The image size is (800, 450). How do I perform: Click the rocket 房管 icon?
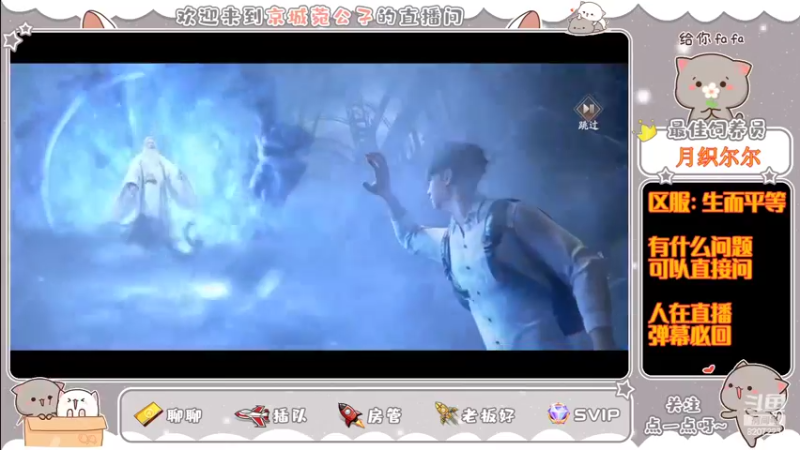click(x=351, y=415)
